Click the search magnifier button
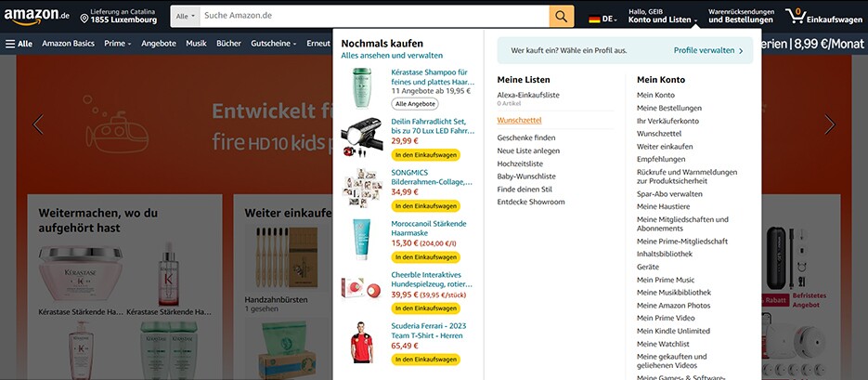Image resolution: width=868 pixels, height=380 pixels. (x=562, y=17)
